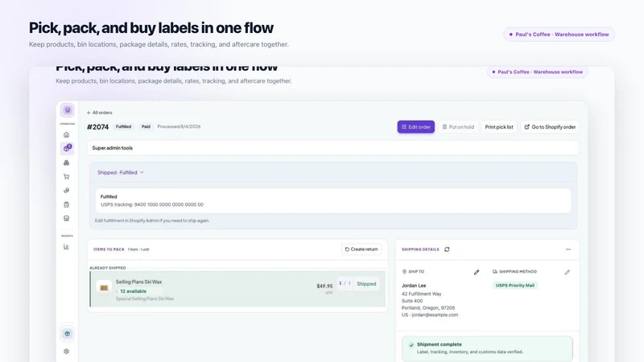Open the Shipped · Fulfilled dropdown

pyautogui.click(x=120, y=172)
